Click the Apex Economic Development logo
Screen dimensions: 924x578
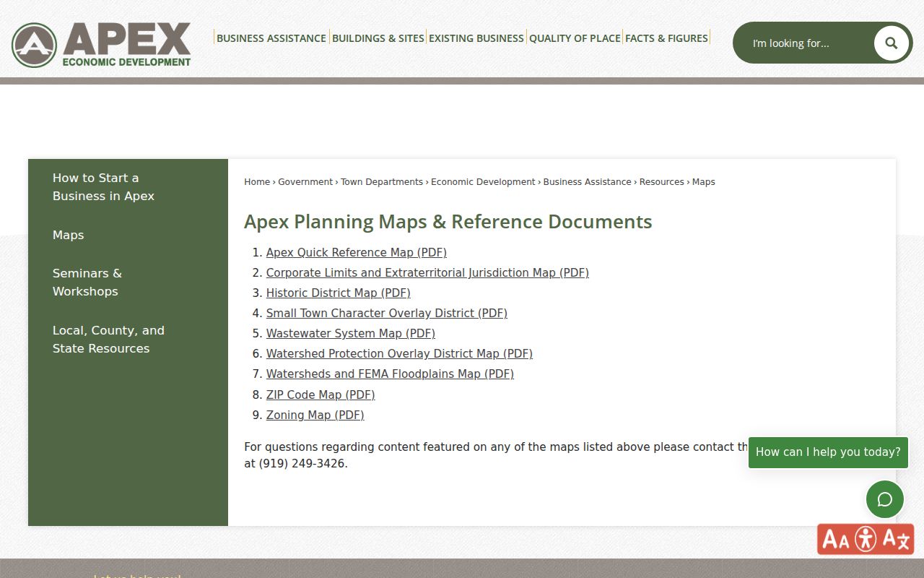pyautogui.click(x=101, y=44)
